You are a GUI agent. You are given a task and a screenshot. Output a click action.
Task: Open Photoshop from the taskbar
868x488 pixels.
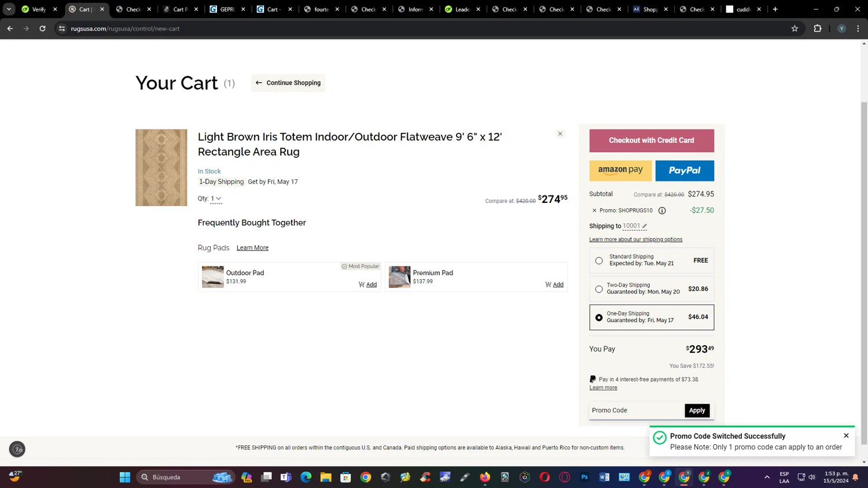[x=584, y=477]
